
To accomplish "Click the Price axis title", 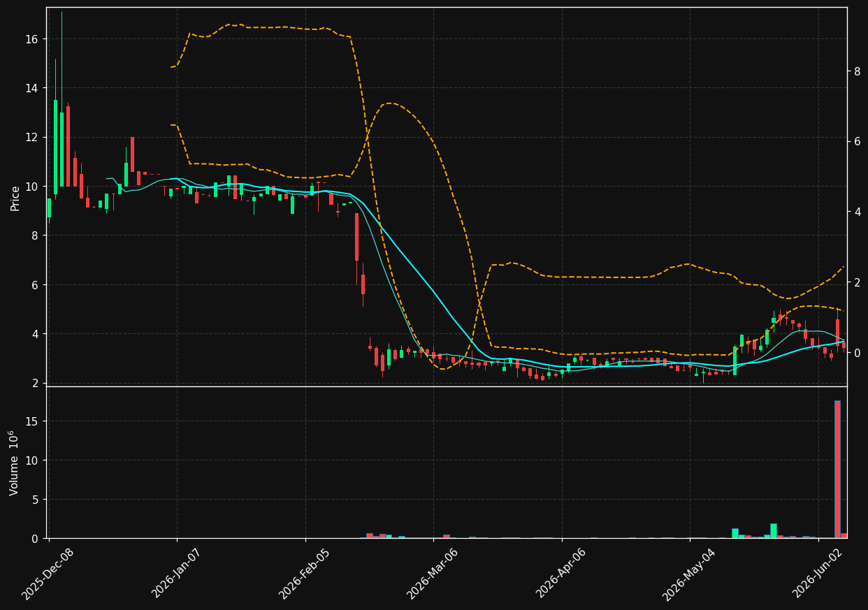I will point(15,198).
